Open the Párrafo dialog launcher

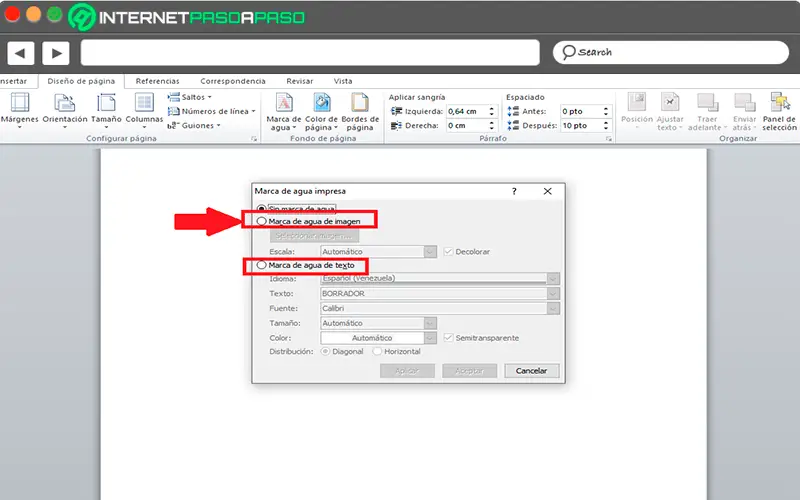pyautogui.click(x=609, y=139)
